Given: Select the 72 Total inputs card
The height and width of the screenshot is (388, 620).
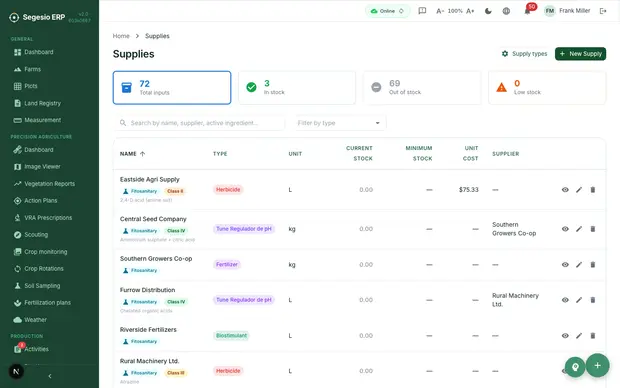Looking at the screenshot, I should pos(172,88).
